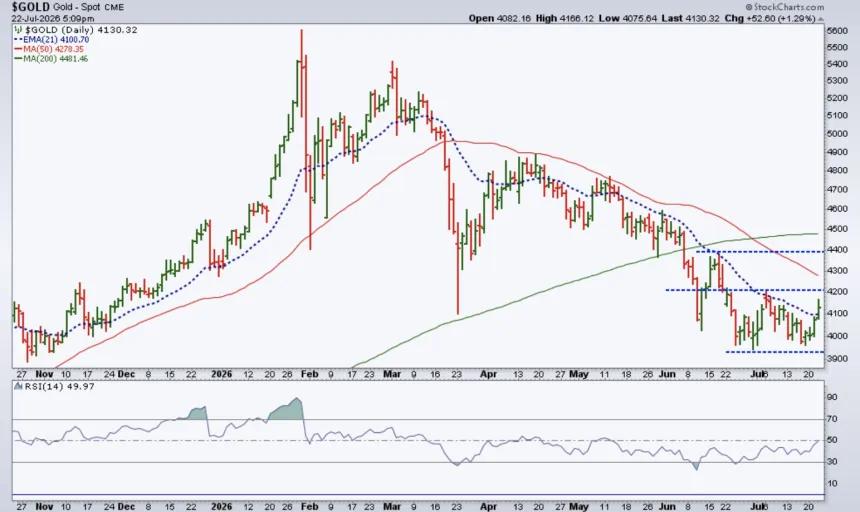The width and height of the screenshot is (860, 512).
Task: Click the small up-arrow after the Chg percentage
Action: click(821, 19)
